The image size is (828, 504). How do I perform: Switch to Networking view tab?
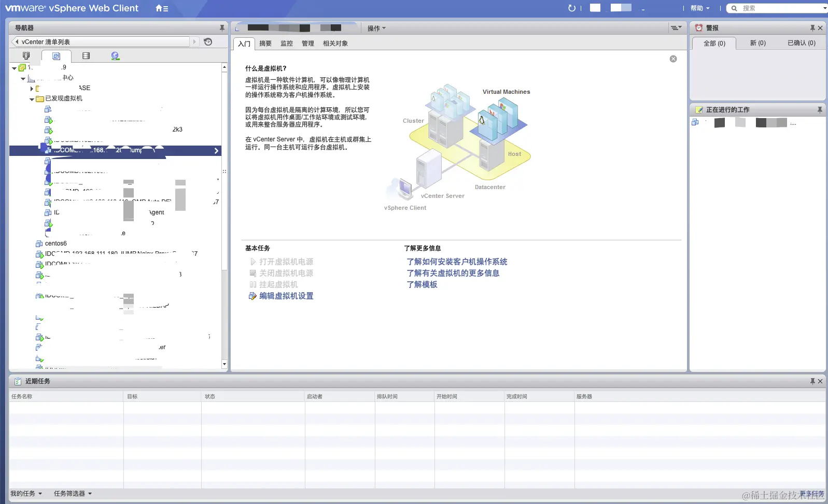(x=115, y=56)
